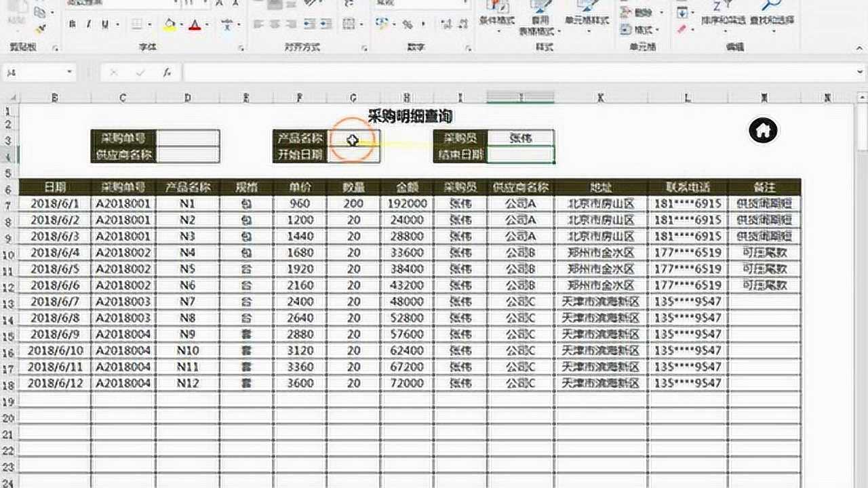Select cell containing 张伟 beside 采购员
868x488 pixels.
pos(520,138)
